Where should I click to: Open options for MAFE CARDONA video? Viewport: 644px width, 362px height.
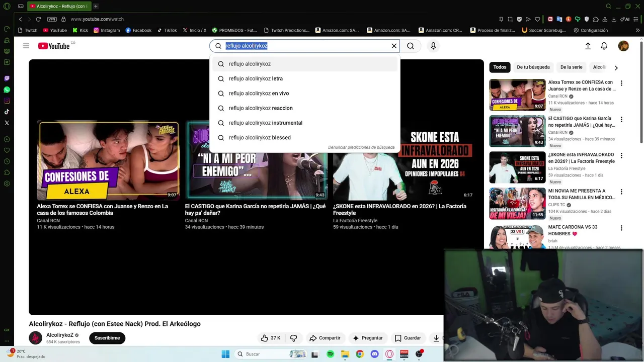tap(621, 228)
